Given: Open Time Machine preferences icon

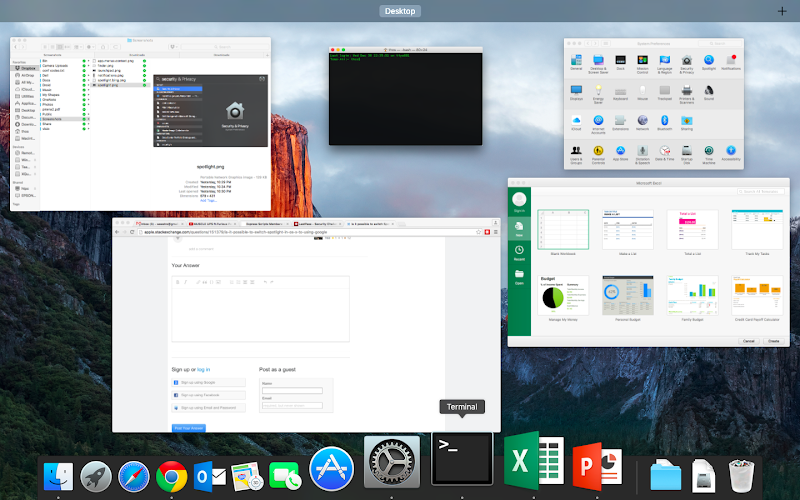Looking at the screenshot, I should click(709, 155).
